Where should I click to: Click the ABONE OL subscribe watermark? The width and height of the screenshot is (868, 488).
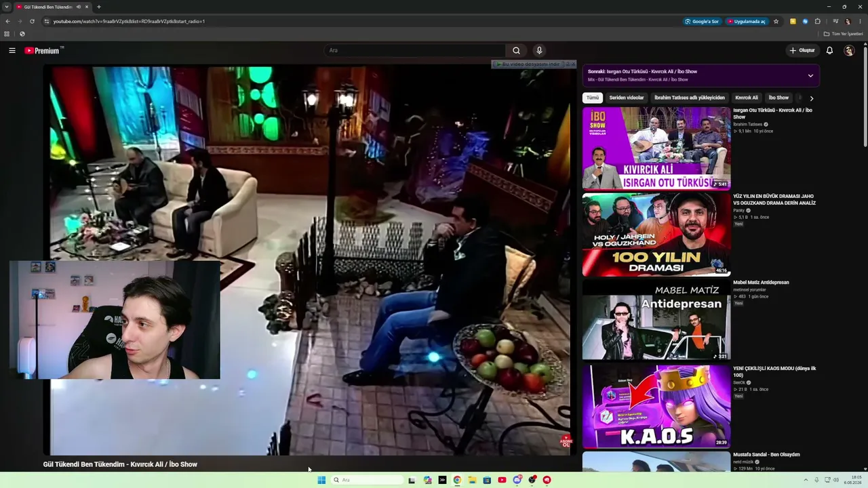point(566,441)
